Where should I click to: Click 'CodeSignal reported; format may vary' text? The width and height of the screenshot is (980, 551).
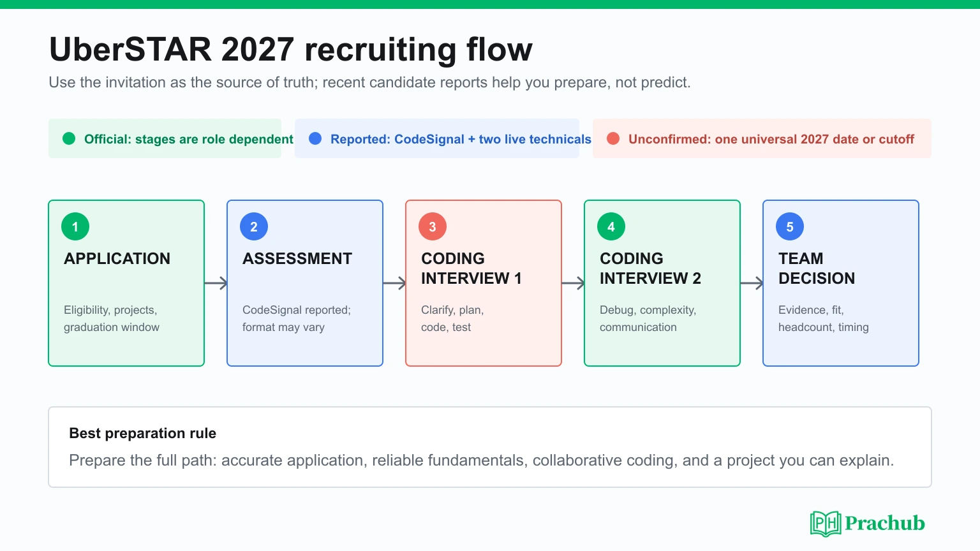point(297,318)
